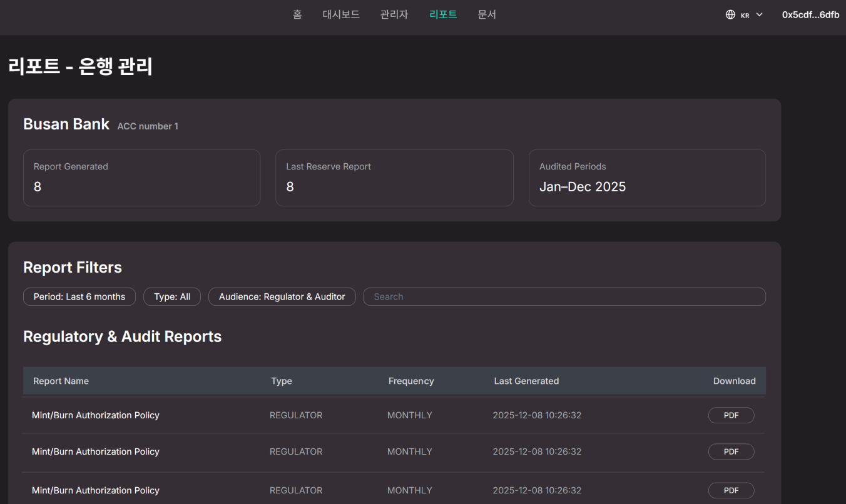
Task: Click the globe language icon
Action: (x=730, y=14)
